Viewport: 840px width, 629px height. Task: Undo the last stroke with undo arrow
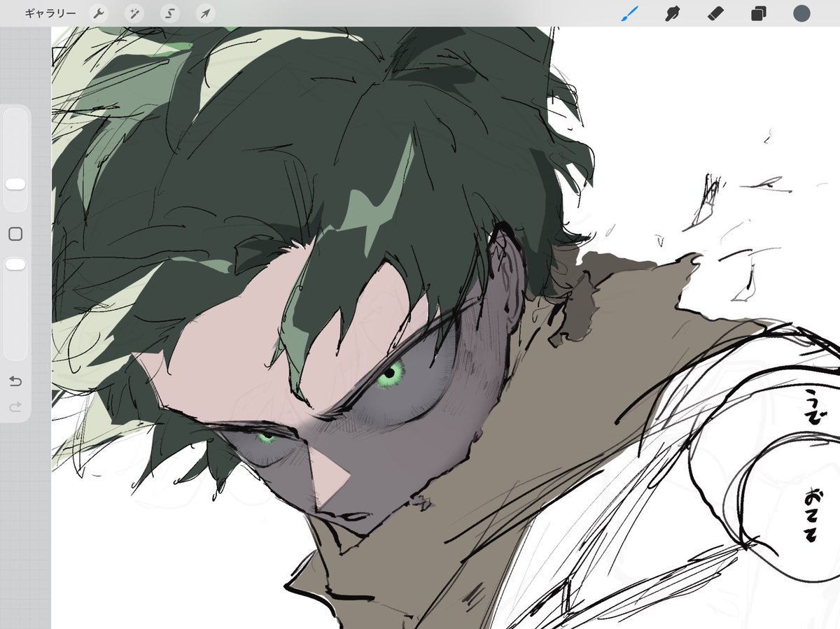pyautogui.click(x=15, y=381)
